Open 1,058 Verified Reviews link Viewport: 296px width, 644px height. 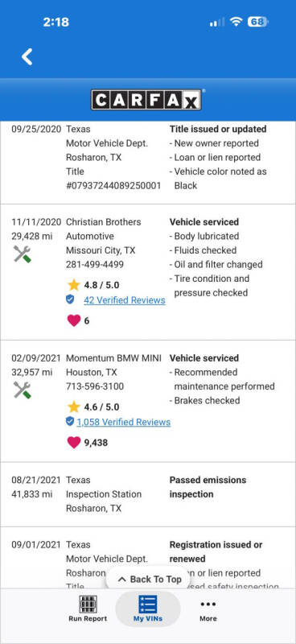tap(124, 422)
